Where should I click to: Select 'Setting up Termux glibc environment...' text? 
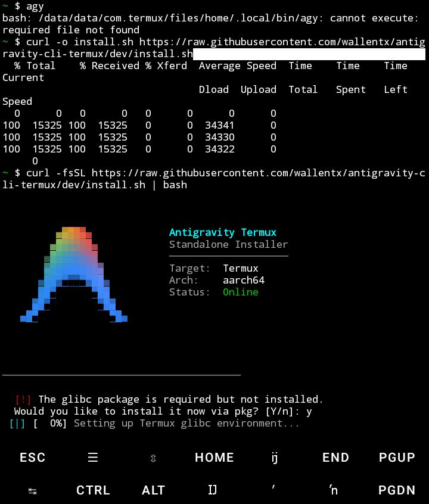(186, 424)
